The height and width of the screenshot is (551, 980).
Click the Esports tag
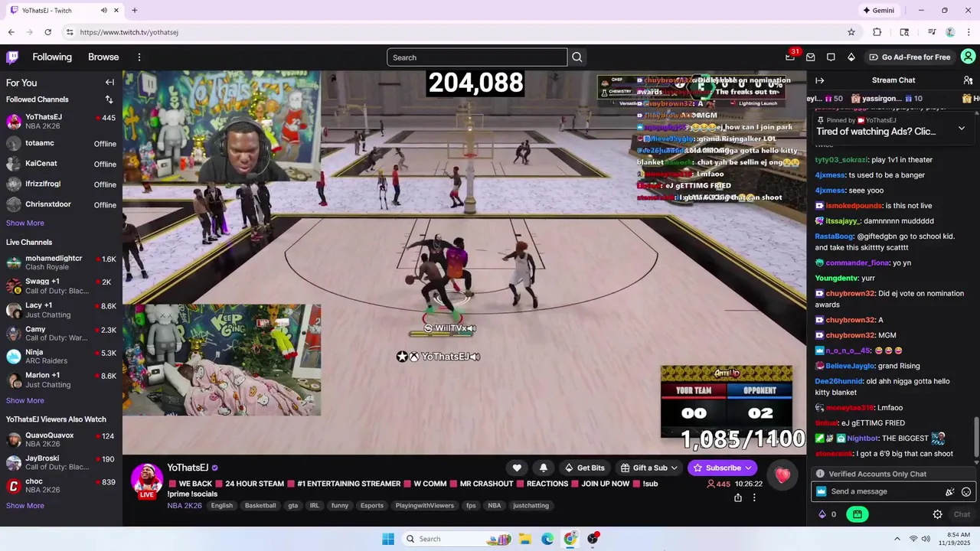click(x=372, y=506)
